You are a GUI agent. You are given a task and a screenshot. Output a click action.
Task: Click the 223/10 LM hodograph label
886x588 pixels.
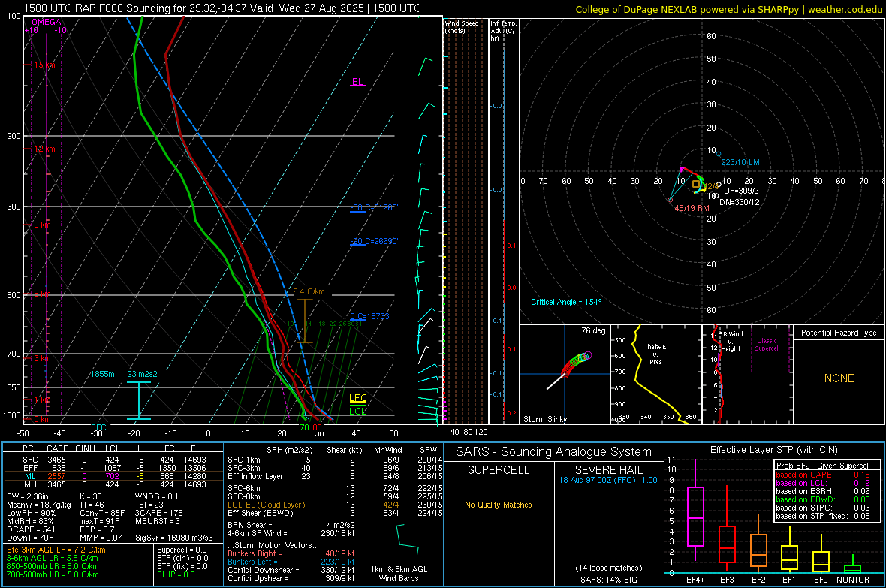740,162
